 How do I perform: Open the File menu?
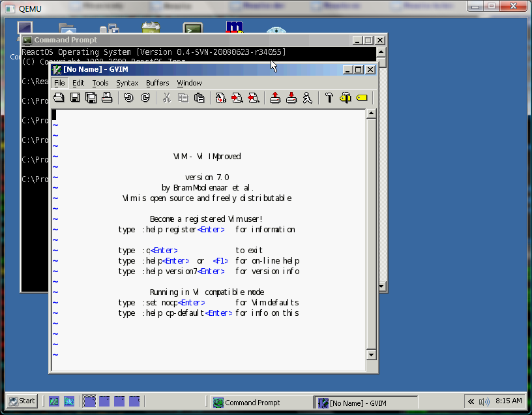point(59,83)
